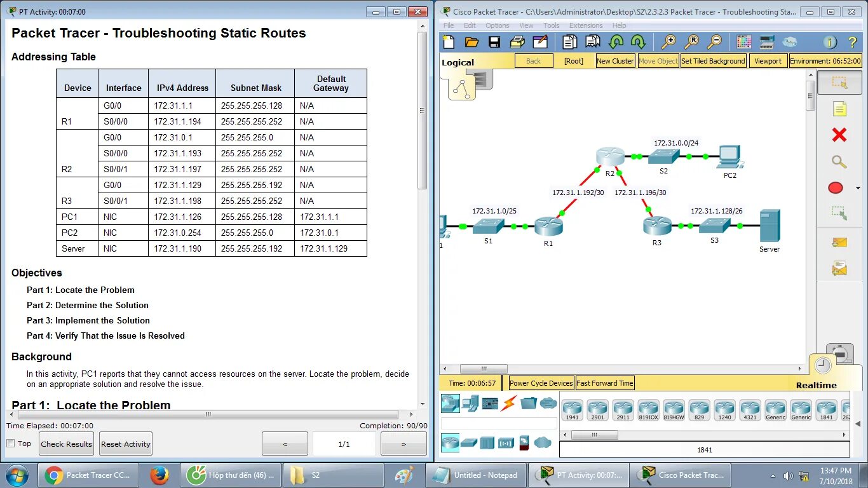868x488 pixels.
Task: Click the Environment time button
Action: click(825, 61)
